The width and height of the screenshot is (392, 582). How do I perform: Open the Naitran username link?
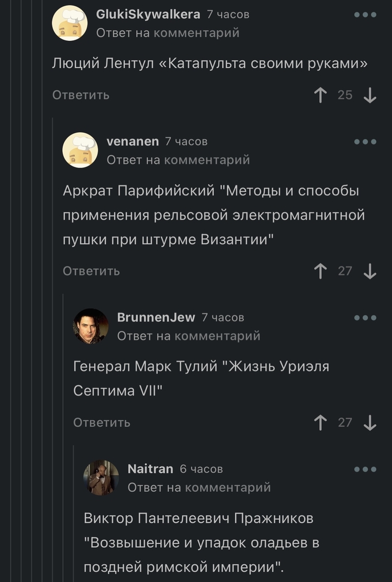(x=150, y=469)
